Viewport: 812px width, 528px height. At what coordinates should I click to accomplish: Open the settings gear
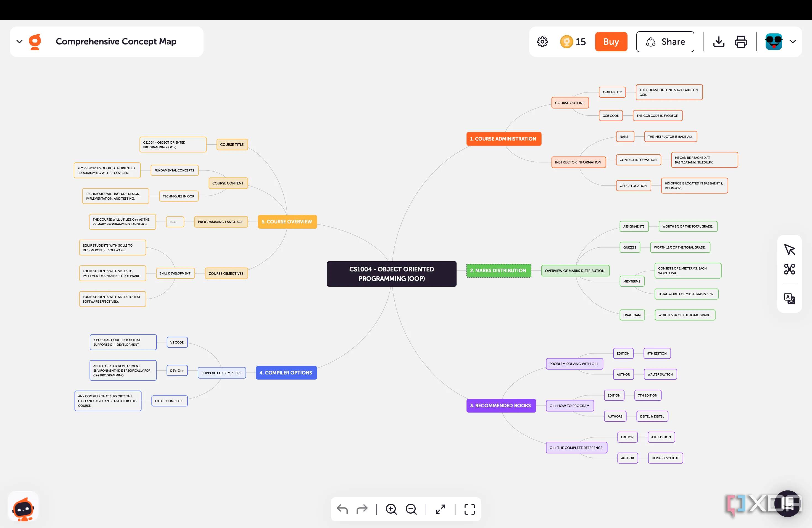(542, 41)
